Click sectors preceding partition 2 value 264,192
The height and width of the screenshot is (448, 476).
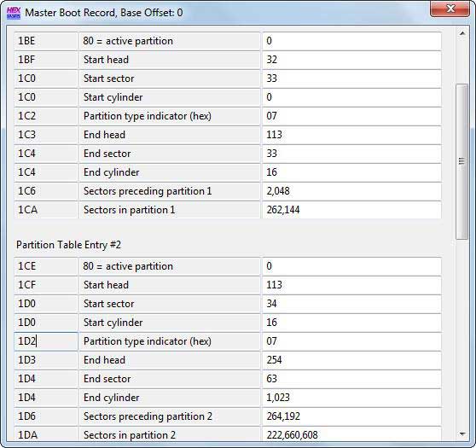(351, 416)
